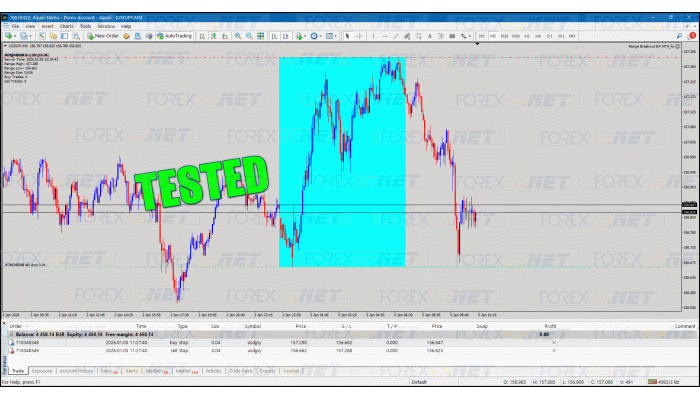Open the File menu
This screenshot has width=700, height=400.
[x=15, y=26]
